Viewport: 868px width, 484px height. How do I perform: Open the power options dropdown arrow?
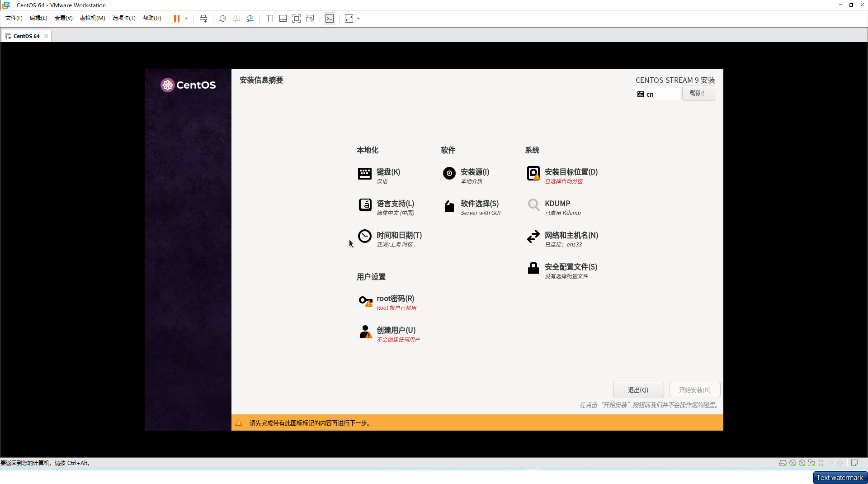coord(186,19)
